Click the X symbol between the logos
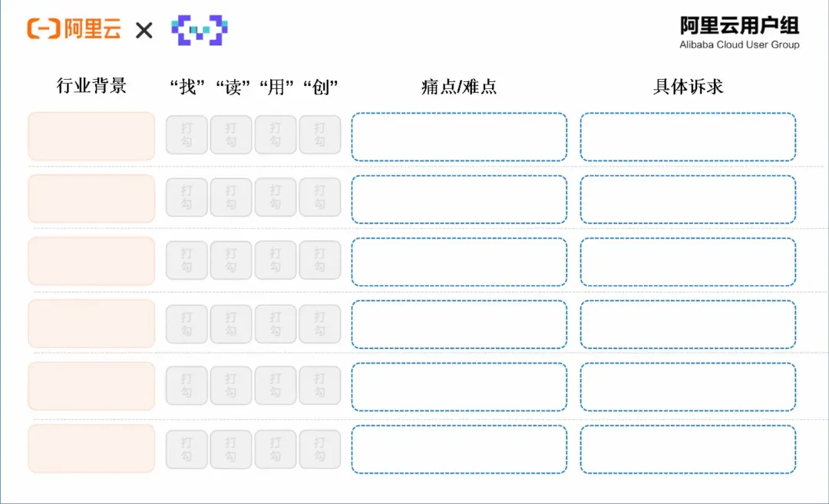 click(x=144, y=31)
